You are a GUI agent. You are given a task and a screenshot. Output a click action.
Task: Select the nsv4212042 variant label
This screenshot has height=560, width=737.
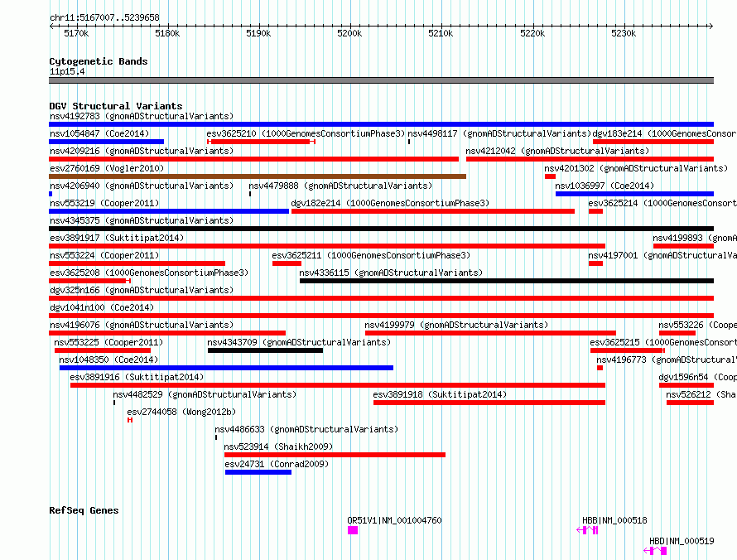coord(557,151)
